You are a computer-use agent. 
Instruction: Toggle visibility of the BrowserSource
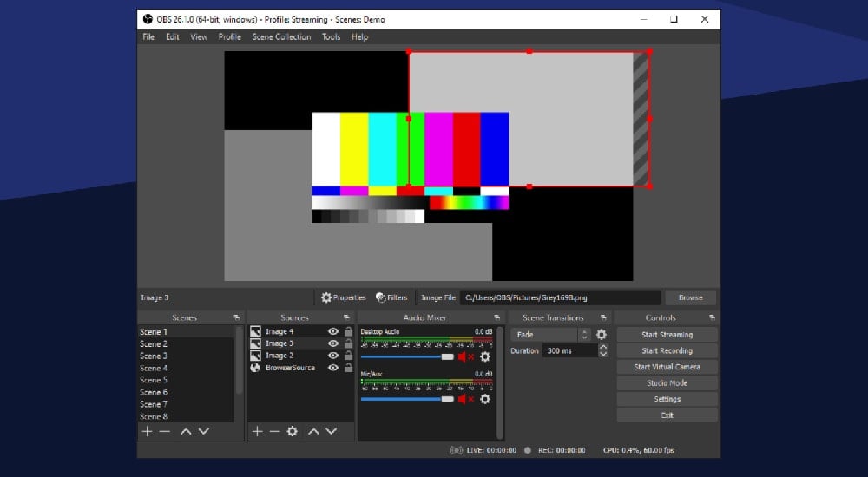(332, 368)
